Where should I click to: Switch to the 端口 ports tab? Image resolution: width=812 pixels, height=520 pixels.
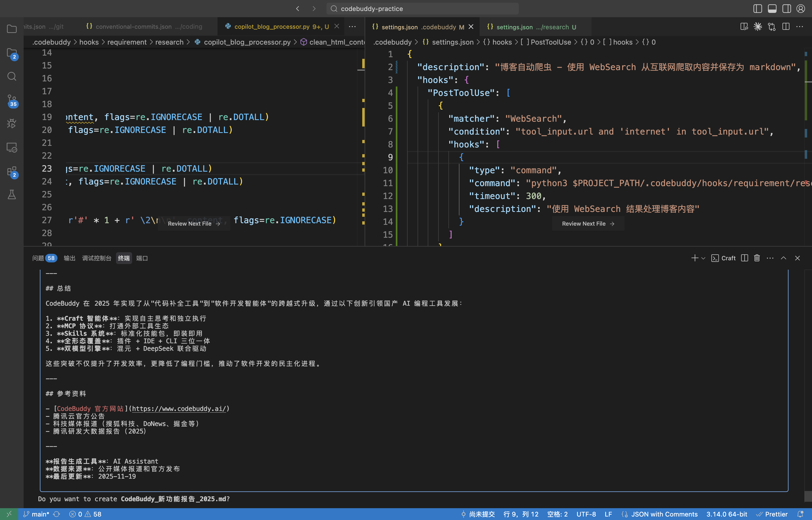142,258
